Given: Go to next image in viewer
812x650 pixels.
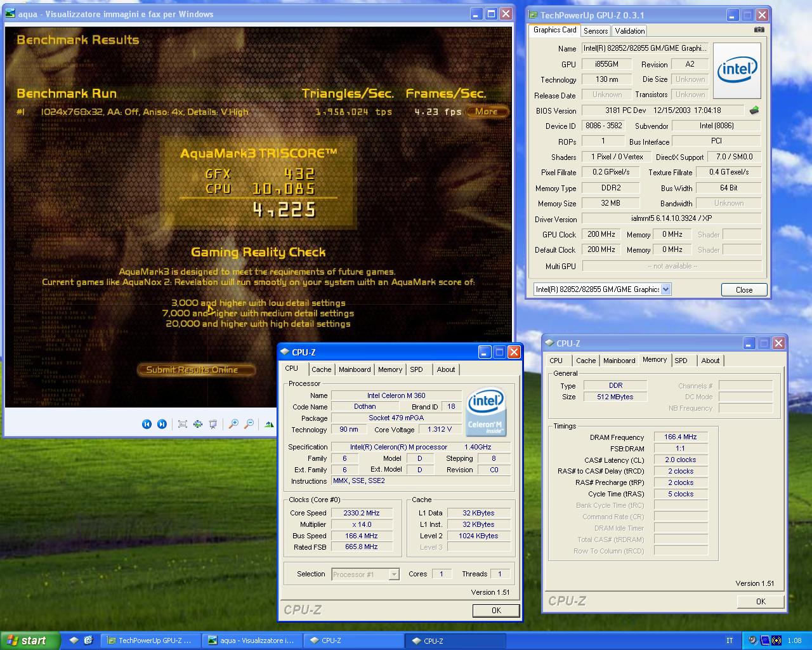Looking at the screenshot, I should pos(162,424).
